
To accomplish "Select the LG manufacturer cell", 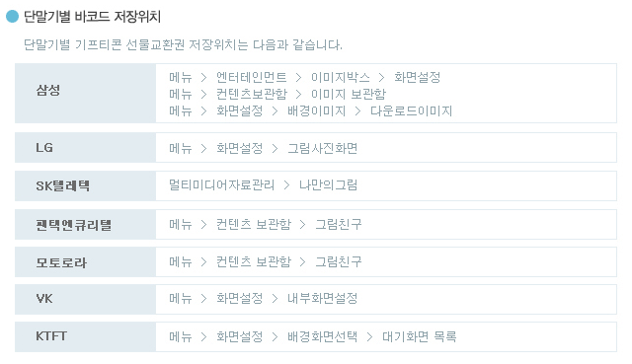I will coord(86,148).
